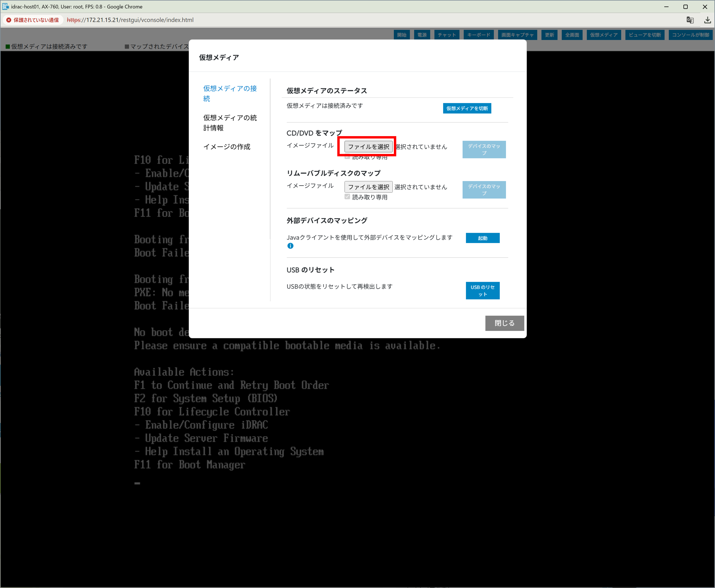Click 起動 to launch Java client
The width and height of the screenshot is (715, 588).
click(x=482, y=238)
